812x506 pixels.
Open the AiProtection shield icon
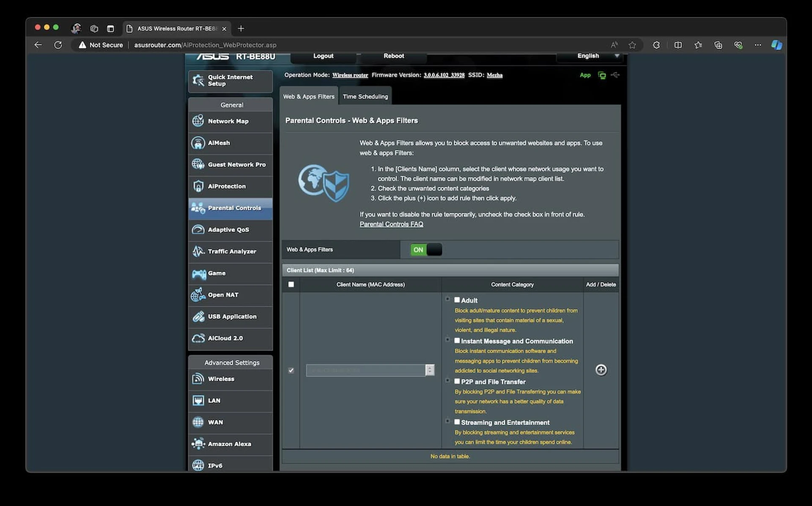tap(198, 186)
